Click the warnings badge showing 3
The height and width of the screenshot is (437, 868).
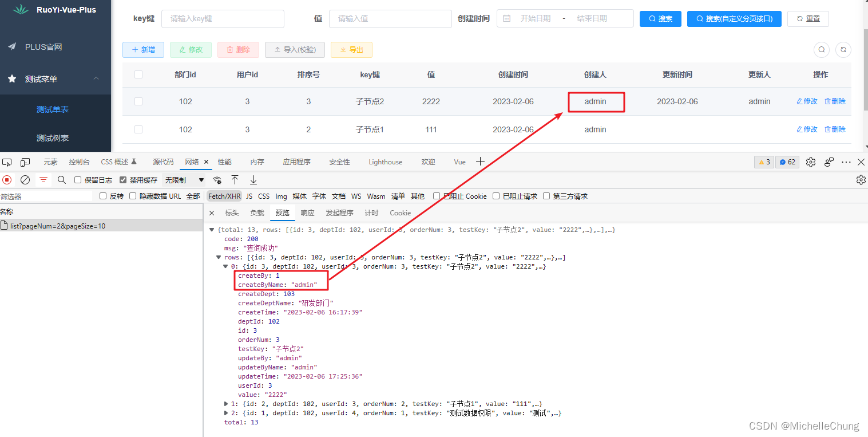764,162
